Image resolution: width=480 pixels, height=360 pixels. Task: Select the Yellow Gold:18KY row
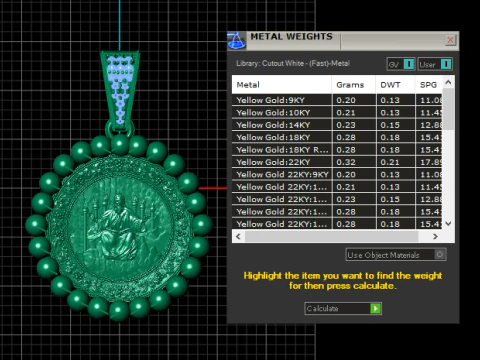(337, 137)
